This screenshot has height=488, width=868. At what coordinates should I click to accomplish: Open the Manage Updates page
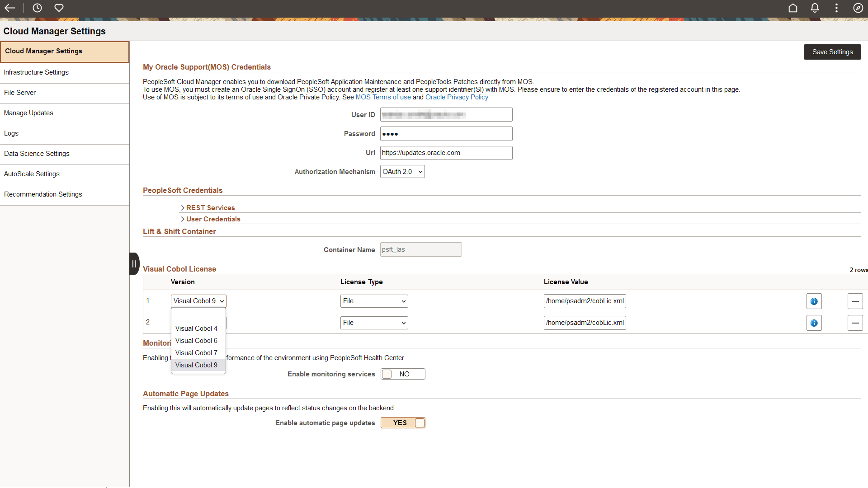pos(28,113)
